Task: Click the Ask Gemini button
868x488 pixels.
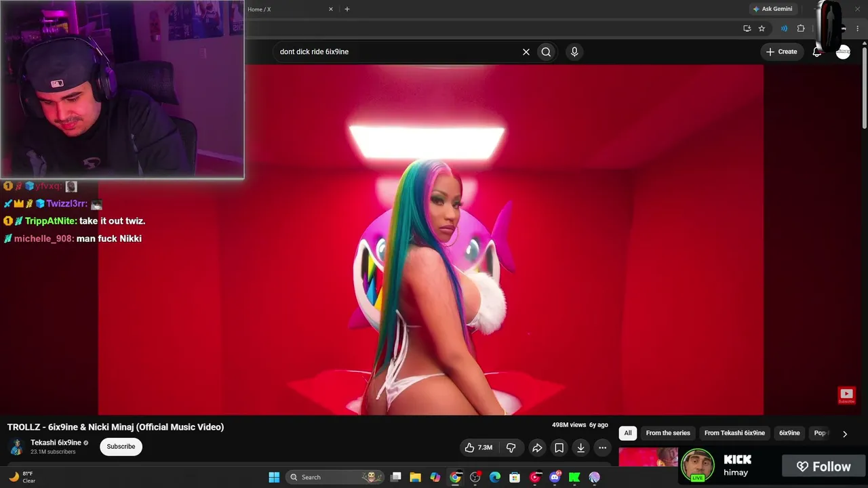Action: 772,9
